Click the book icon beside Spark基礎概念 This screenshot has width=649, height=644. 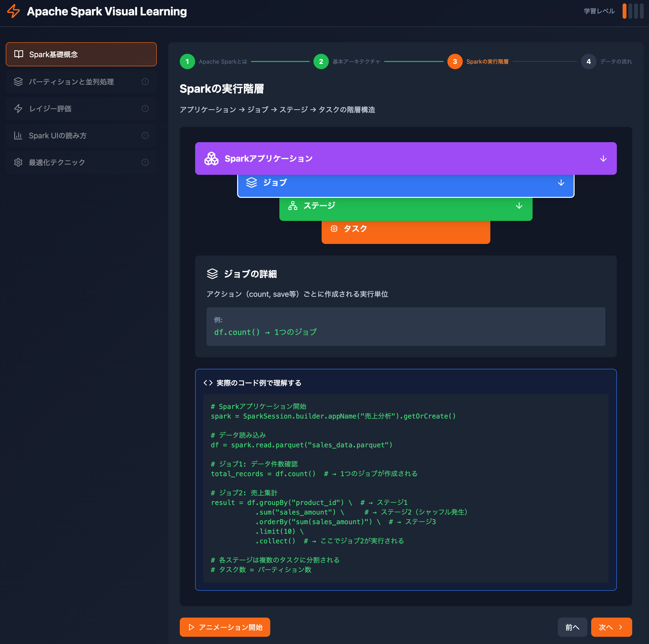[x=19, y=54]
